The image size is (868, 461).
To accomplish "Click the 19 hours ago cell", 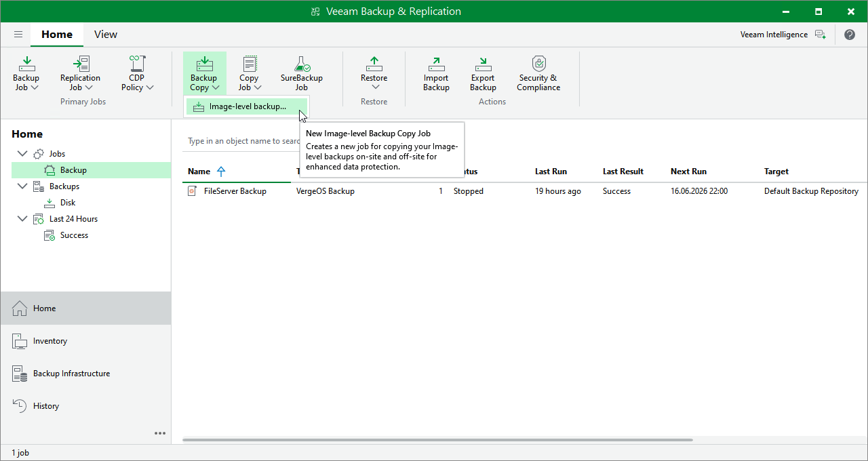I will tap(558, 191).
